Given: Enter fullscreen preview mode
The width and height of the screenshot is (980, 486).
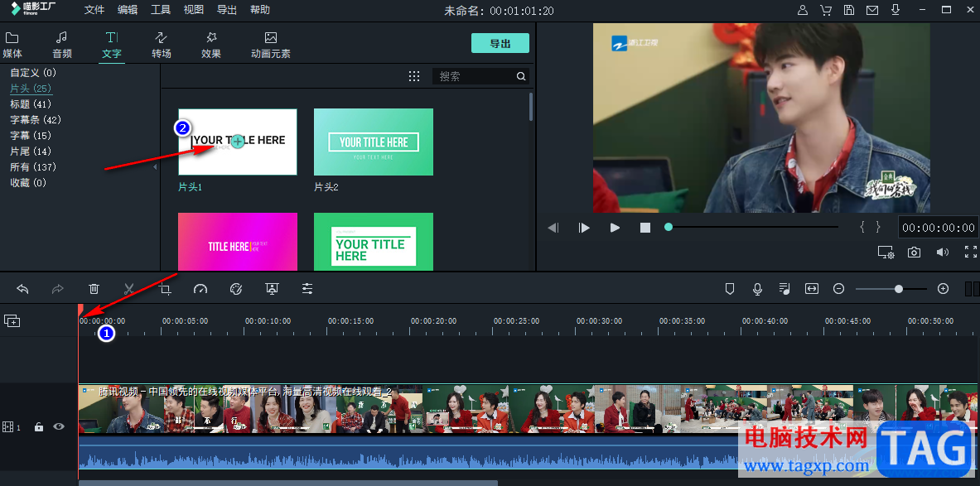Looking at the screenshot, I should point(971,252).
